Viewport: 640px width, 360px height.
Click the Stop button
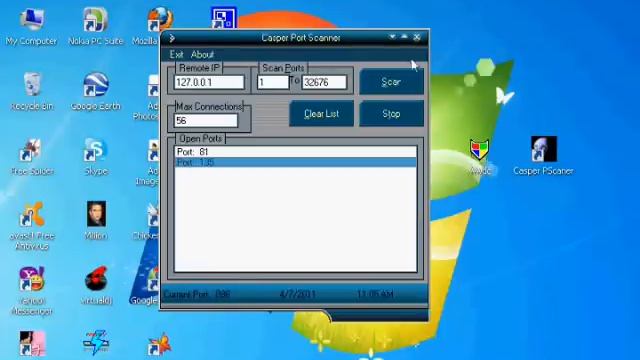[391, 114]
